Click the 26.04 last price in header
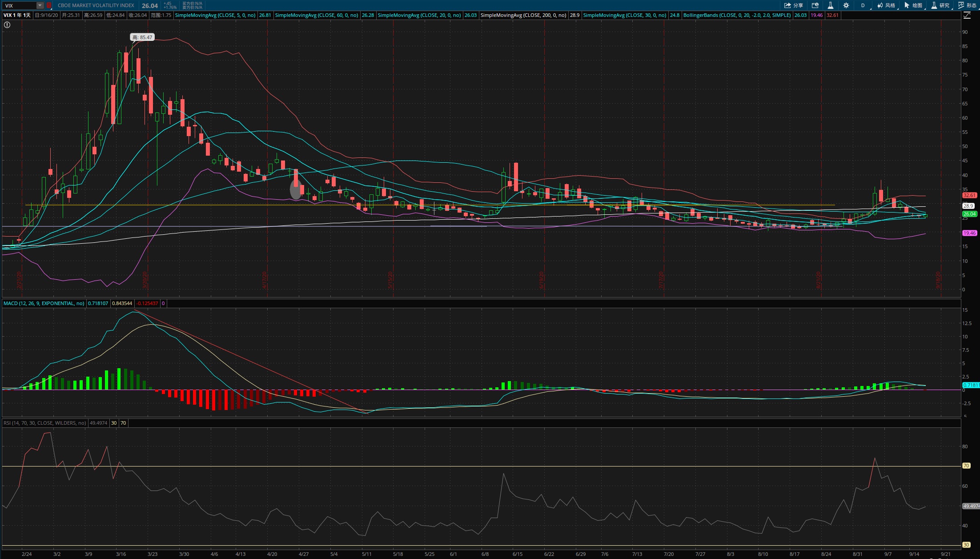This screenshot has width=980, height=559. [x=150, y=6]
